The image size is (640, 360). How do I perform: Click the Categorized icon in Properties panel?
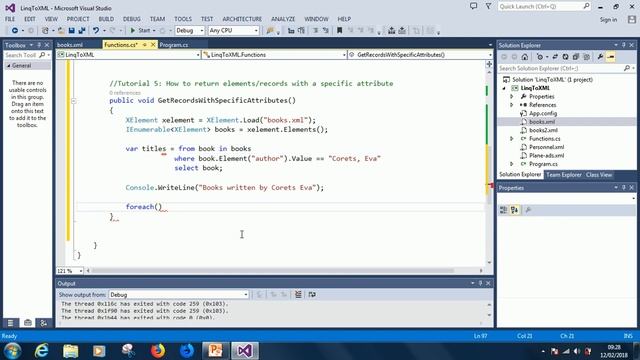point(503,210)
